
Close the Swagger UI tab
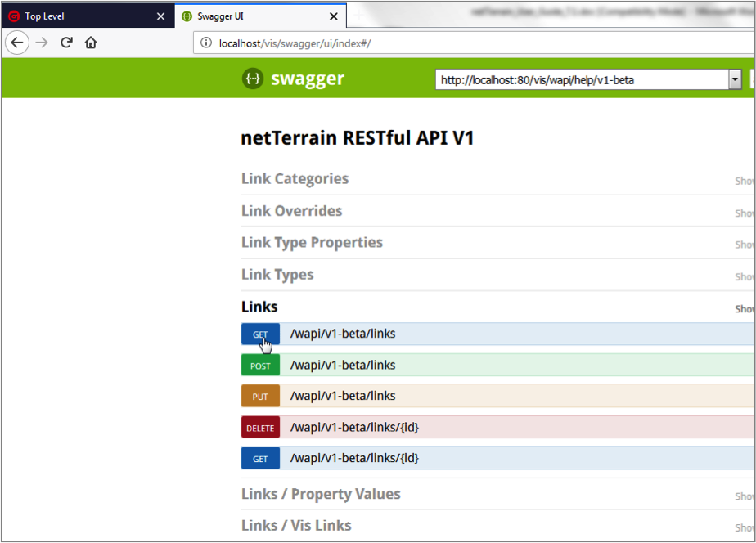click(334, 16)
